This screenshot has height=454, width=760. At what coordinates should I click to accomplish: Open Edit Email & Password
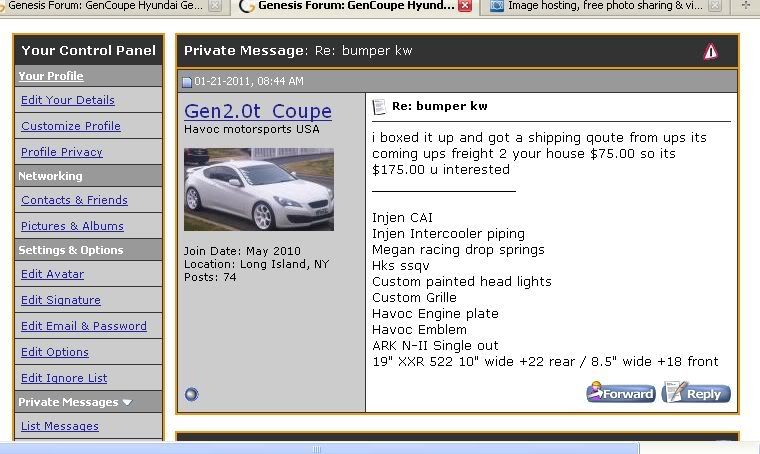click(84, 326)
